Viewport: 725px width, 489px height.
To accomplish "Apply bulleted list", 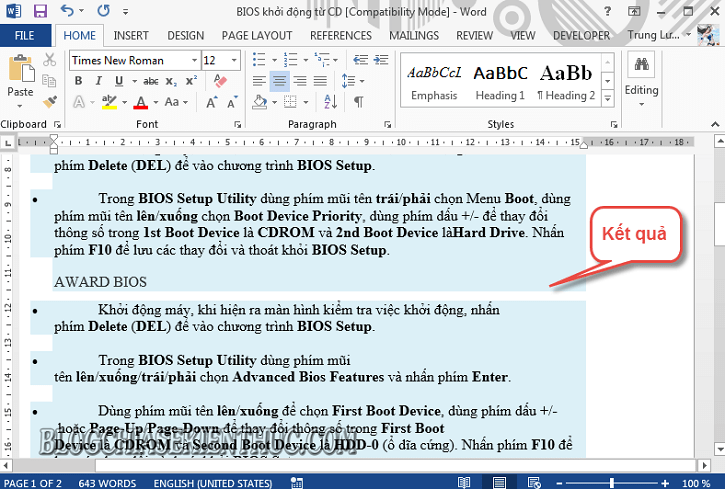I will [259, 59].
